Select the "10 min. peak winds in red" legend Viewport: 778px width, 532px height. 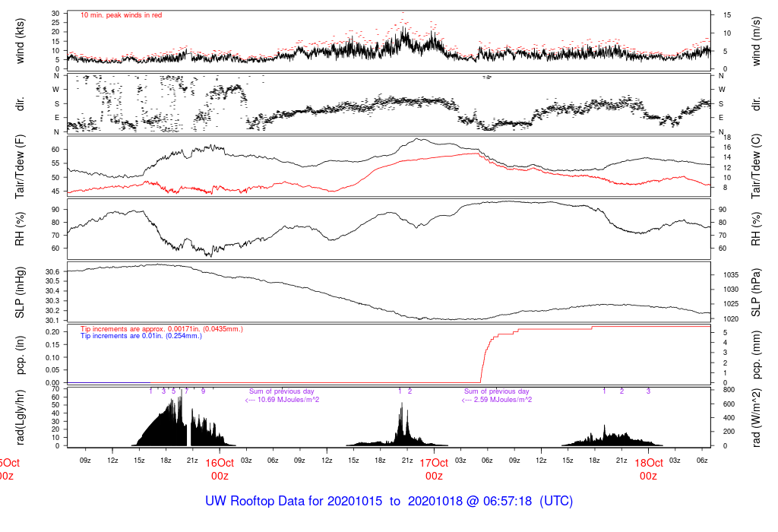pos(121,15)
